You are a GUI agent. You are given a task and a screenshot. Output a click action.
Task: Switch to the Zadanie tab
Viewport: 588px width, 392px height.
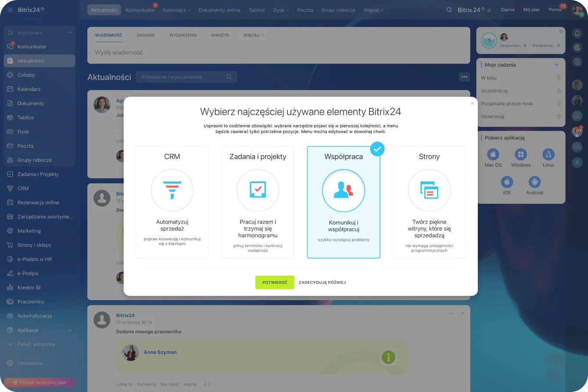click(145, 35)
